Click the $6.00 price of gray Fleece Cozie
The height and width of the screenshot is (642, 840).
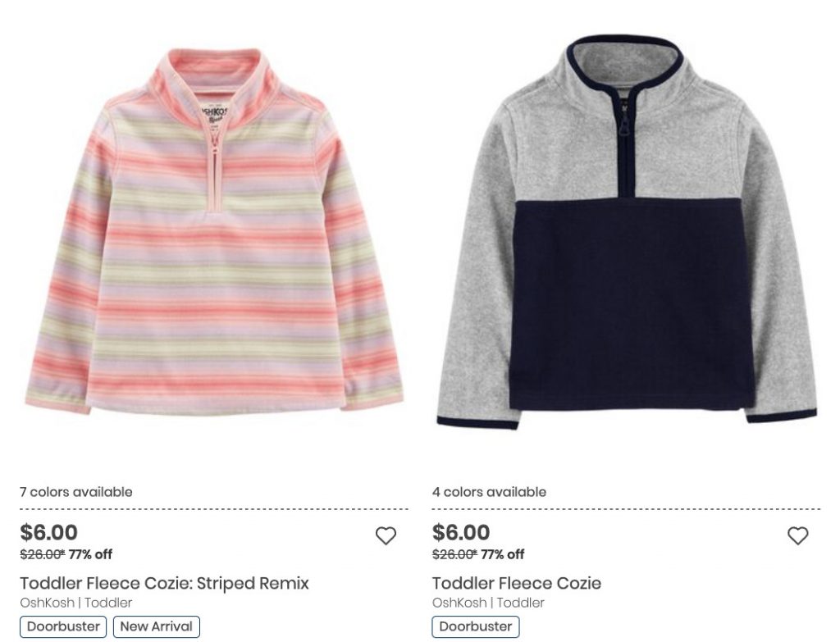(x=461, y=532)
